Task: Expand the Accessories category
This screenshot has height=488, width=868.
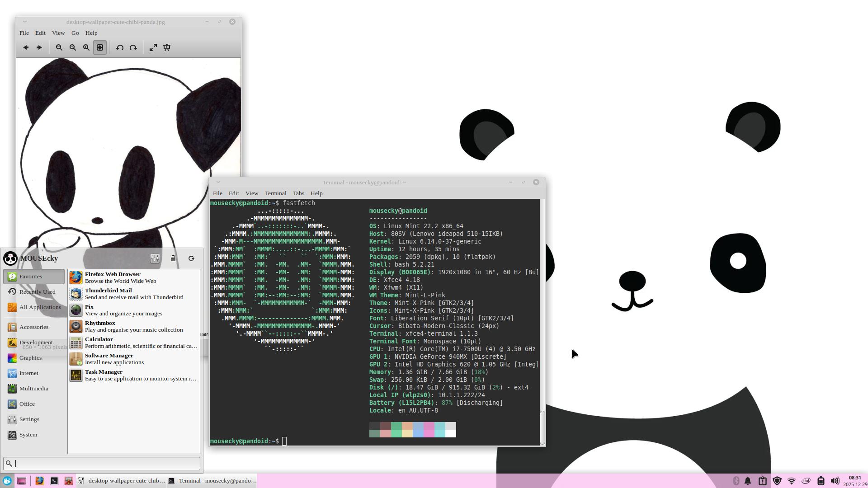Action: click(x=34, y=327)
